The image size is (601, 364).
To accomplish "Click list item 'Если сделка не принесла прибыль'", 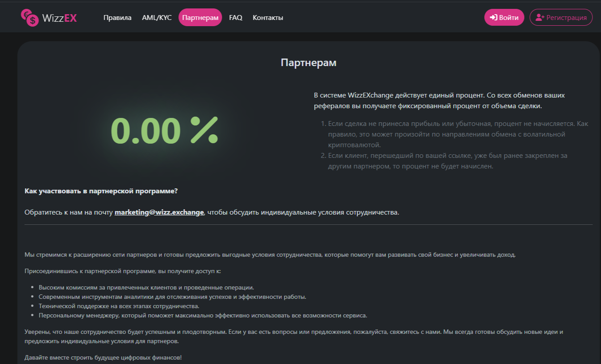I will 458,134.
